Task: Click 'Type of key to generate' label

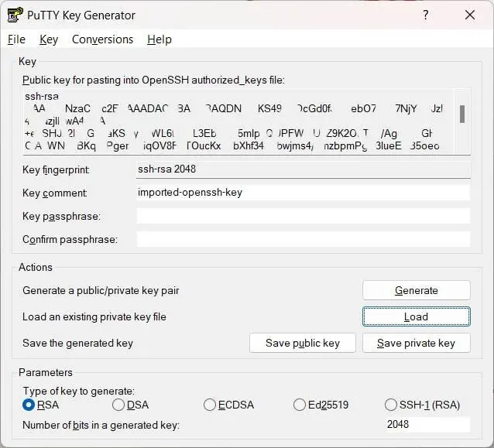Action: pos(79,391)
